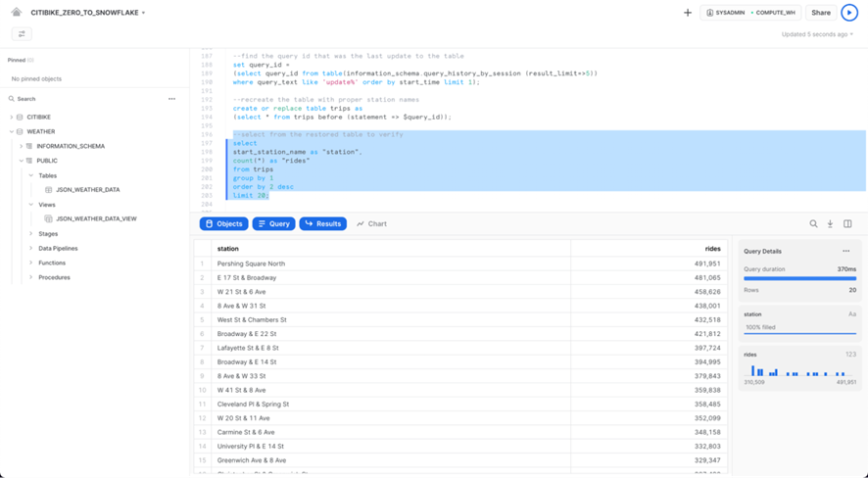Toggle the split-panel layout icon
868x478 pixels.
tap(848, 224)
